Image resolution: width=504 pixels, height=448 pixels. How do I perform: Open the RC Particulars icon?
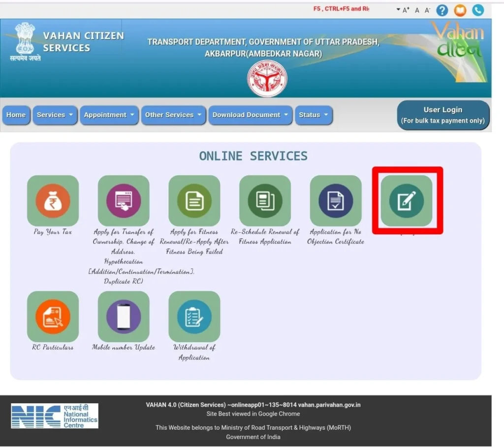(x=53, y=317)
